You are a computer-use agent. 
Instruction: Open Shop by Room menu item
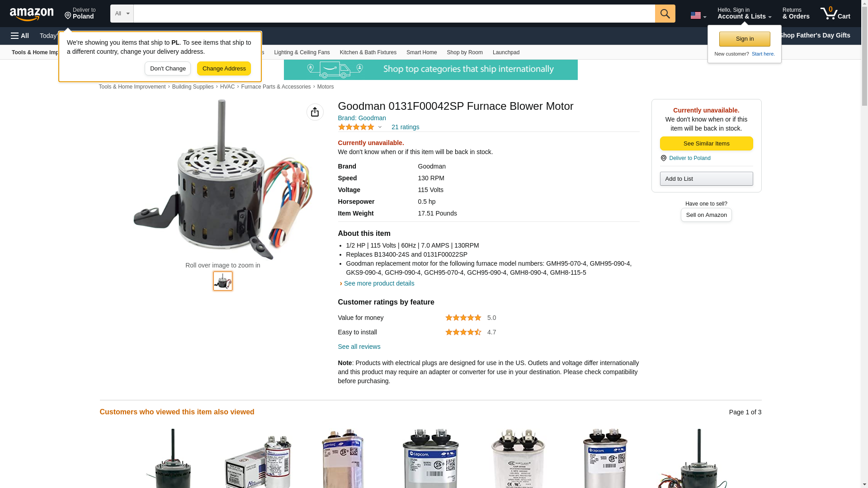click(x=465, y=52)
